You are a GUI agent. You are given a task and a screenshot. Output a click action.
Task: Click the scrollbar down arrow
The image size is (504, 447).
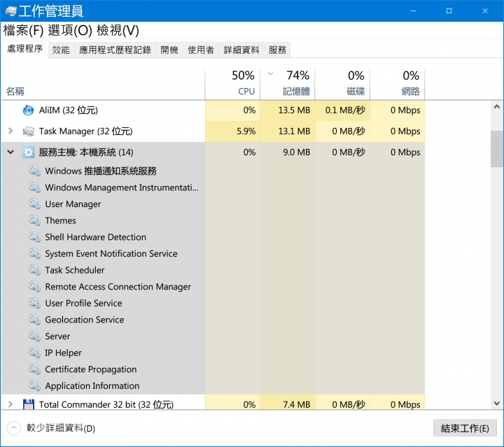click(x=497, y=404)
